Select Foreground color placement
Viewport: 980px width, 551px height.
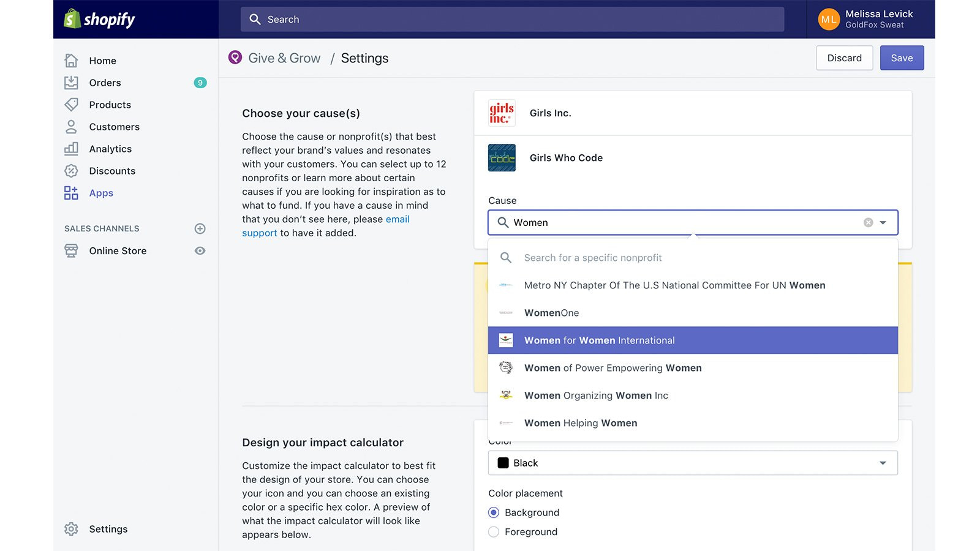pyautogui.click(x=494, y=532)
